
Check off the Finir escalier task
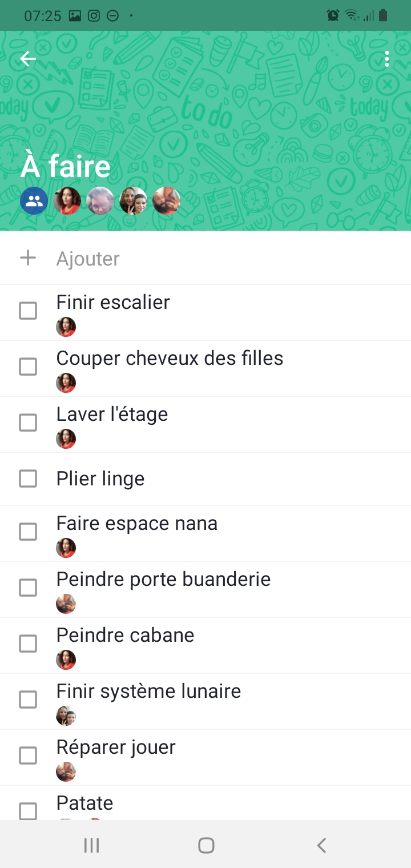(28, 311)
